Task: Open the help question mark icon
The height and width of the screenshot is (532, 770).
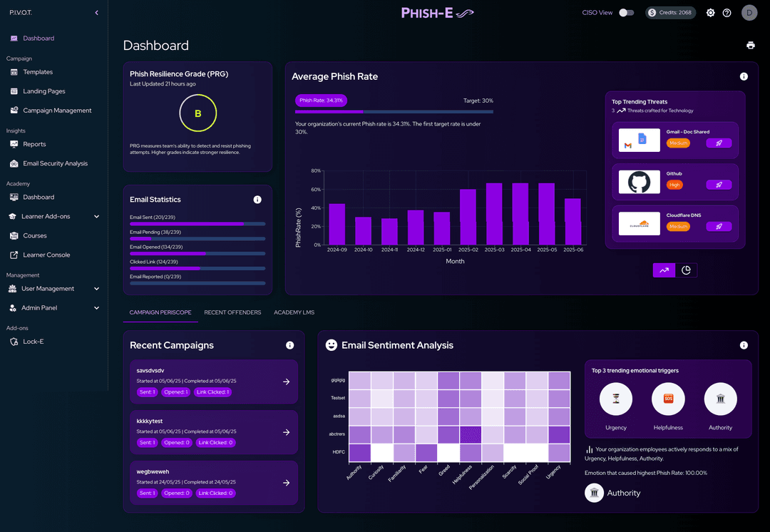Action: tap(727, 13)
